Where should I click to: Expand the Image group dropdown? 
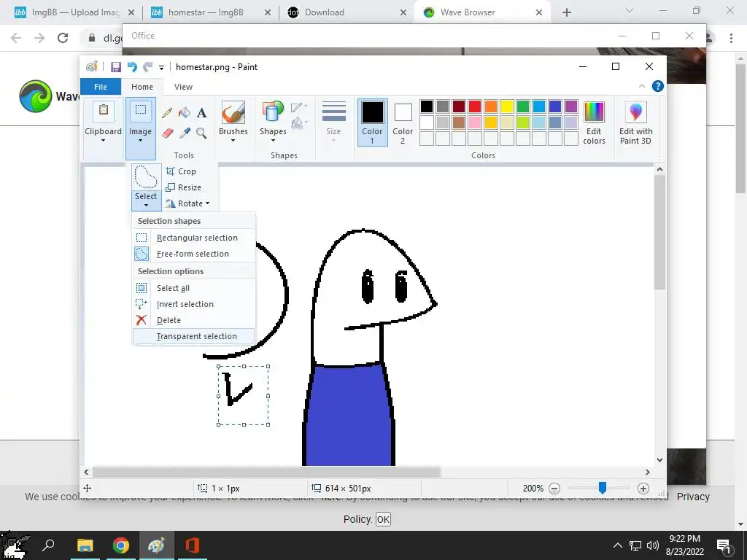click(141, 141)
